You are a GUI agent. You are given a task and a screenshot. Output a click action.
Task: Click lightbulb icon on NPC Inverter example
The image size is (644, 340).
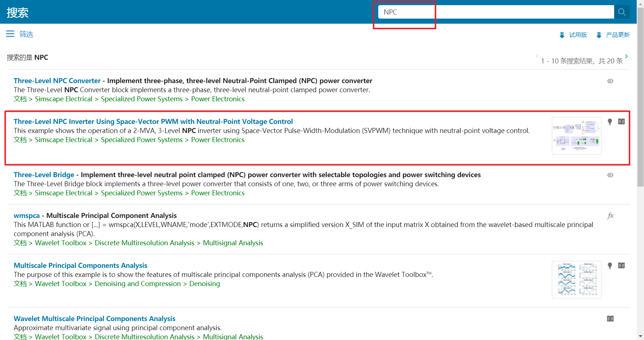610,122
